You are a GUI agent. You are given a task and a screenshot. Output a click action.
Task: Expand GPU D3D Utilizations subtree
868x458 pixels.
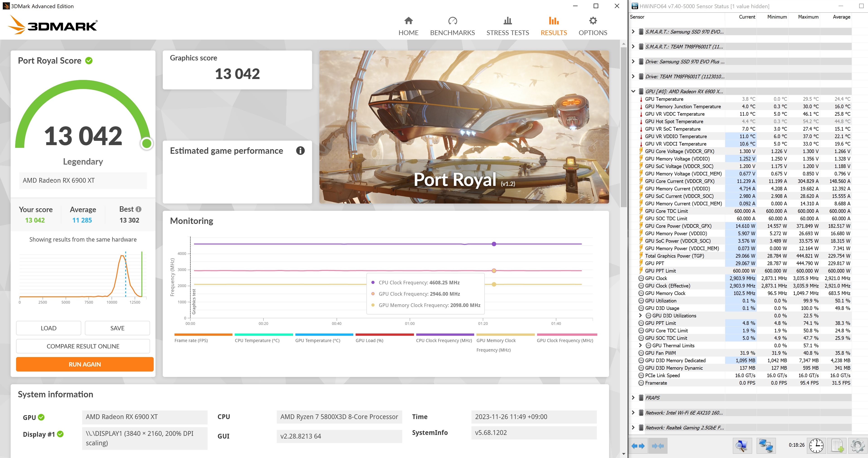click(x=640, y=316)
